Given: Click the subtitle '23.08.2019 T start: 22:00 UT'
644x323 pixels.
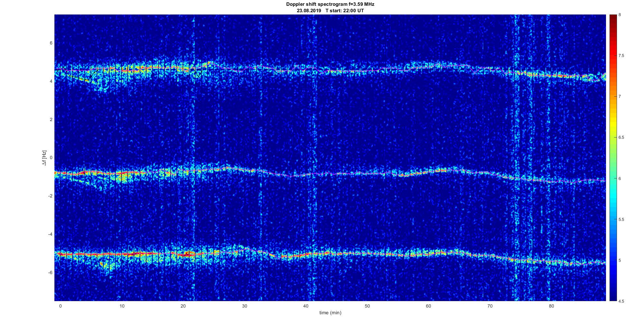Looking at the screenshot, I should 330,11.
